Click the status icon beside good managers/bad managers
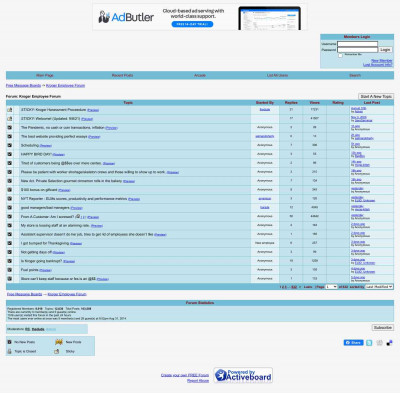 pyautogui.click(x=9, y=208)
